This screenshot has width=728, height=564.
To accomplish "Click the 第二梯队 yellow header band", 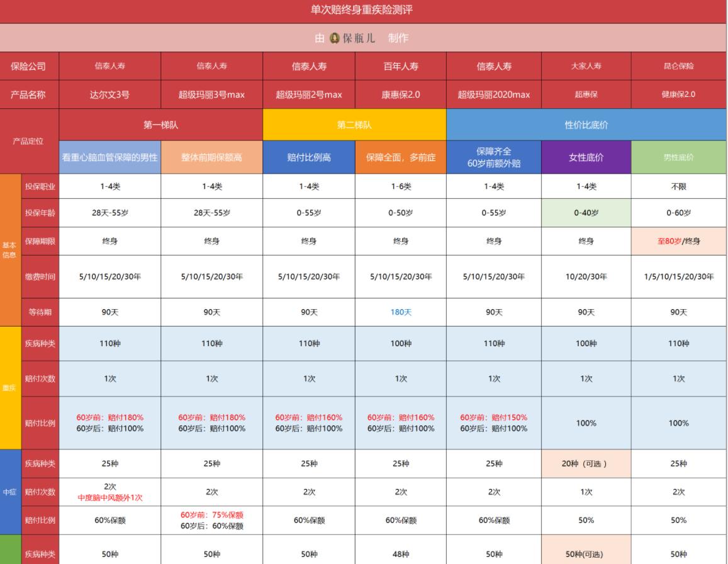I will [x=354, y=124].
